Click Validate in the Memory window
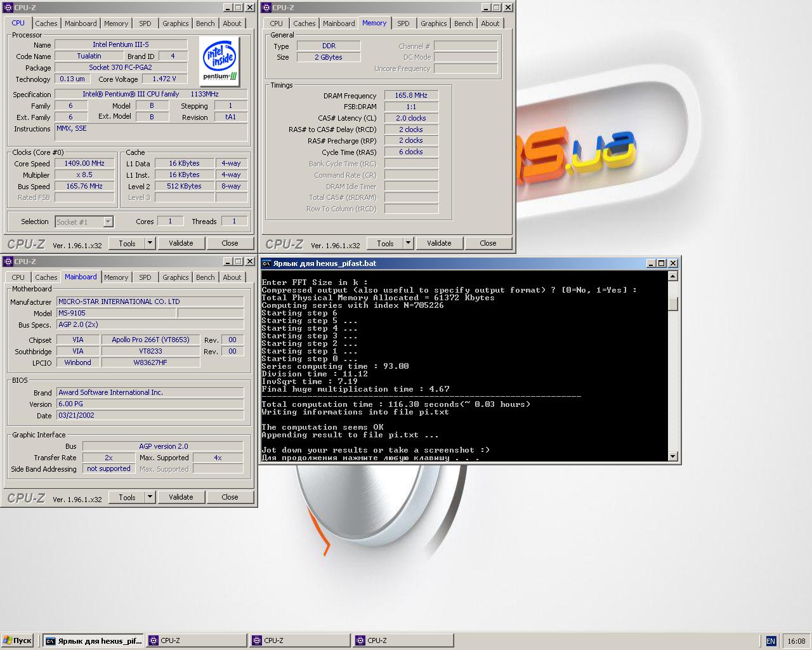This screenshot has height=650, width=812. 439,243
